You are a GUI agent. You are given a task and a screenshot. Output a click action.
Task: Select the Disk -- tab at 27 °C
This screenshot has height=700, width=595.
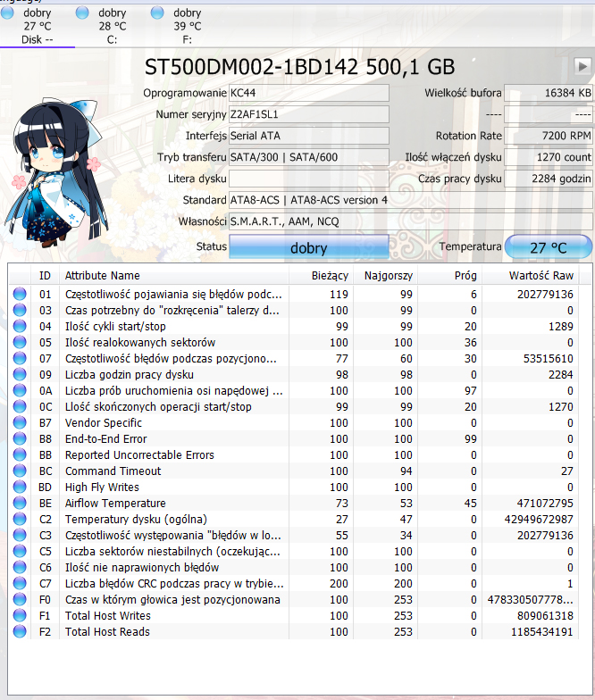pyautogui.click(x=38, y=26)
